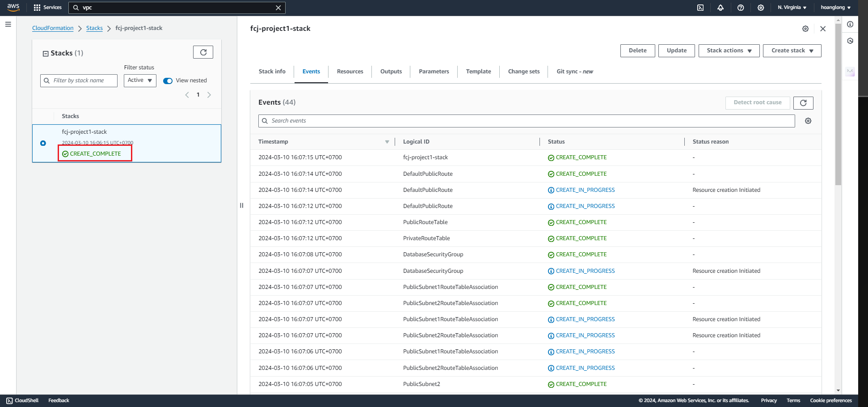Switch to the Outputs tab

pyautogui.click(x=391, y=72)
